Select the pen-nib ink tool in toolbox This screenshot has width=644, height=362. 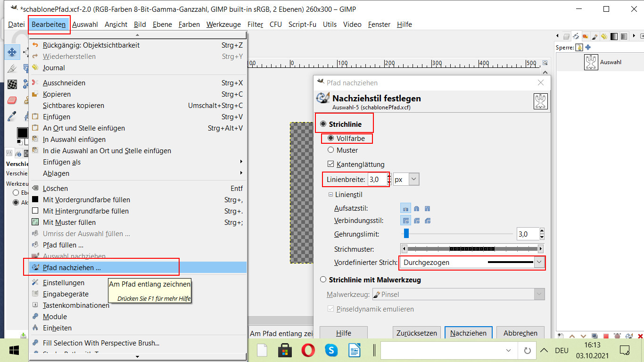point(12,68)
